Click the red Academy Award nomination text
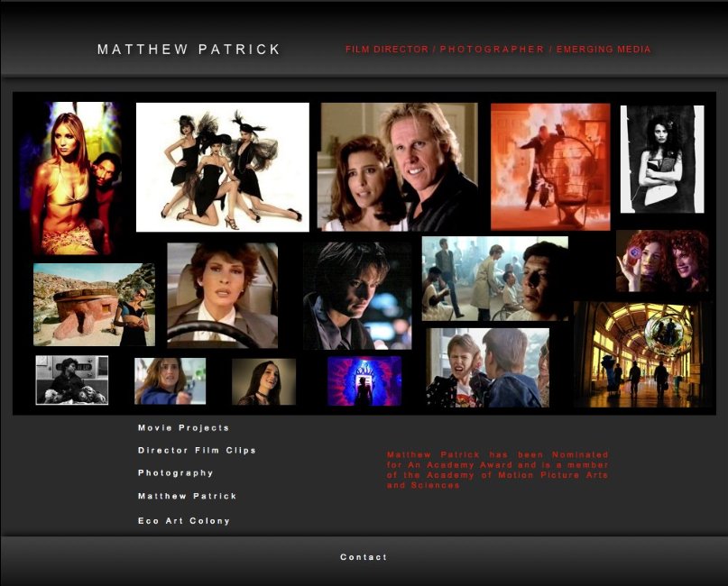 coord(497,470)
